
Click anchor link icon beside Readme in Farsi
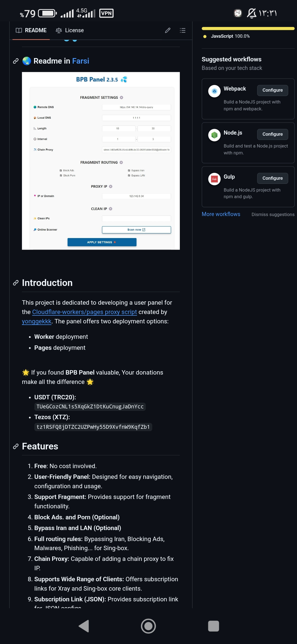tap(16, 61)
